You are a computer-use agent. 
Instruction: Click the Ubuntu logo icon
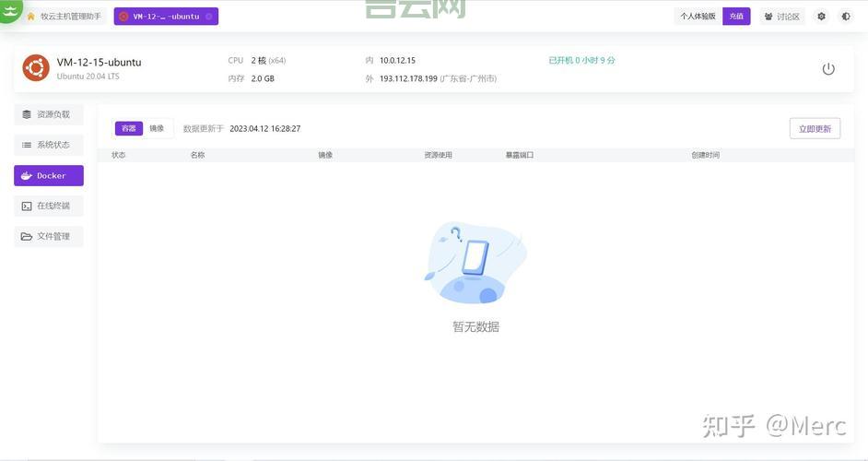point(36,68)
